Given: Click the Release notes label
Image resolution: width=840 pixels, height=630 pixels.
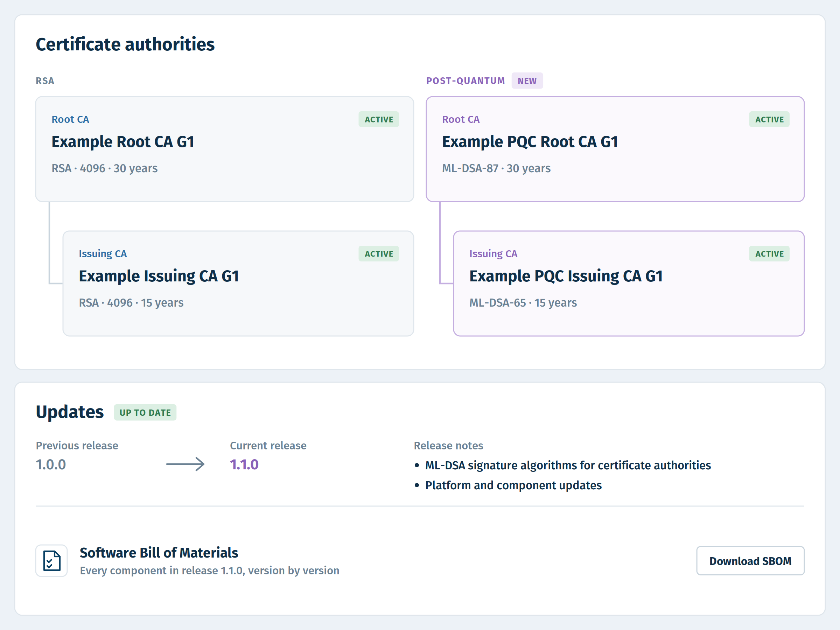Looking at the screenshot, I should 448,446.
